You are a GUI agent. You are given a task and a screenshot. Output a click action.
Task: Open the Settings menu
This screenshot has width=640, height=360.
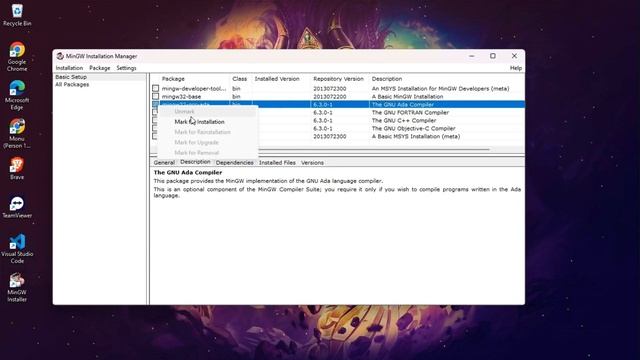point(126,68)
